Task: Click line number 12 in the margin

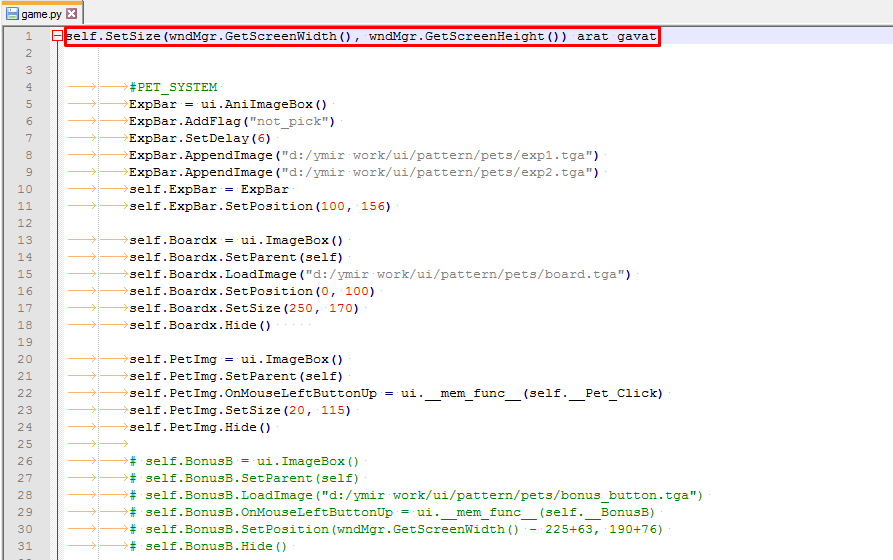Action: click(25, 223)
